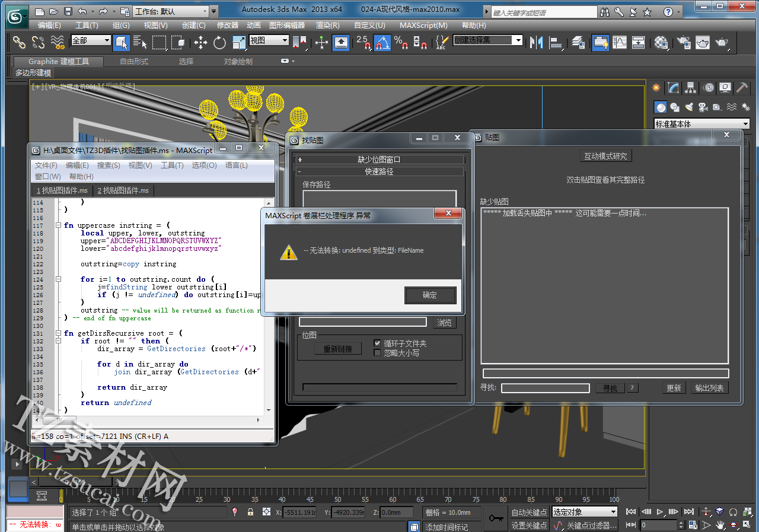Toggle 设置关键点 set key mode
Screen dimensions: 759x532
530,525
